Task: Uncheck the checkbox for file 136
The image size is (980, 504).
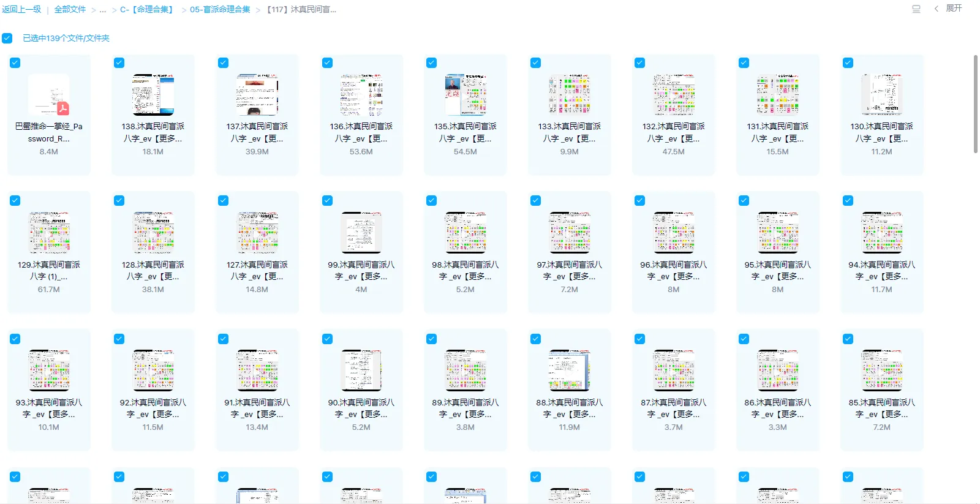Action: (328, 62)
